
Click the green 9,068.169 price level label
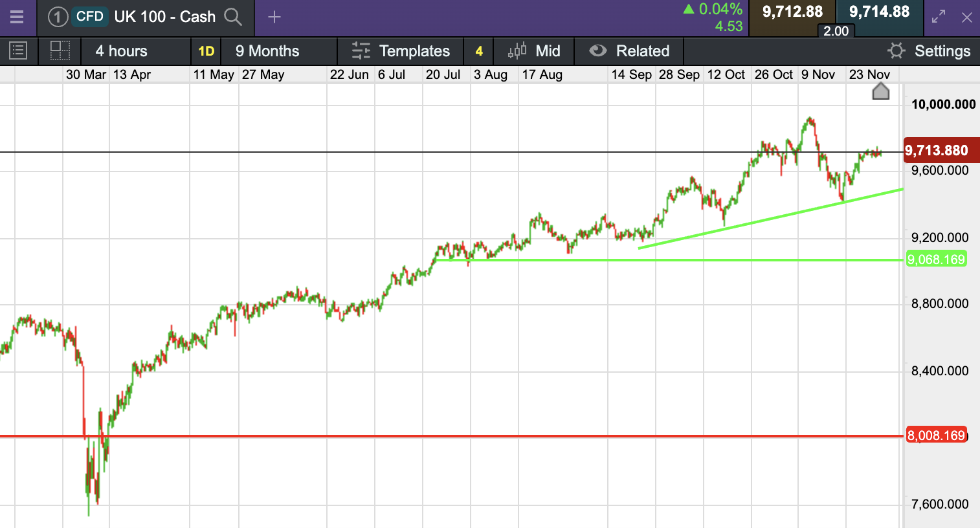coord(936,259)
